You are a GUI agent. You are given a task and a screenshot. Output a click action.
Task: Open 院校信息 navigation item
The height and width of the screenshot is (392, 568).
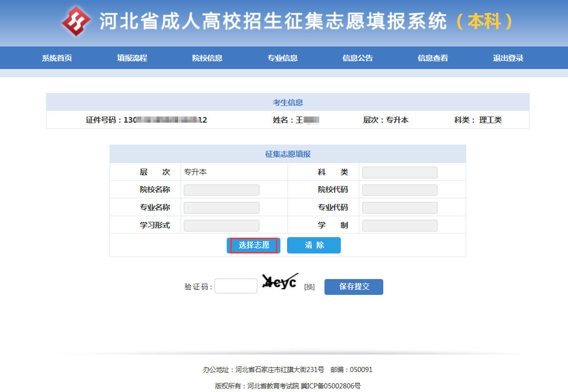pyautogui.click(x=207, y=58)
